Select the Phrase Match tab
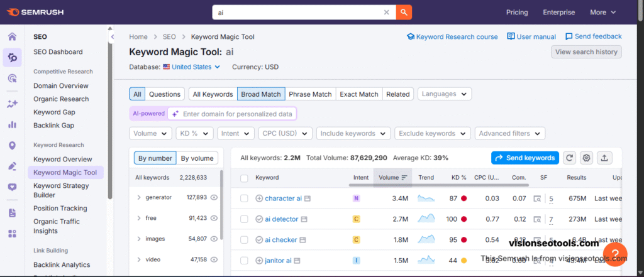The height and width of the screenshot is (277, 644). point(310,94)
